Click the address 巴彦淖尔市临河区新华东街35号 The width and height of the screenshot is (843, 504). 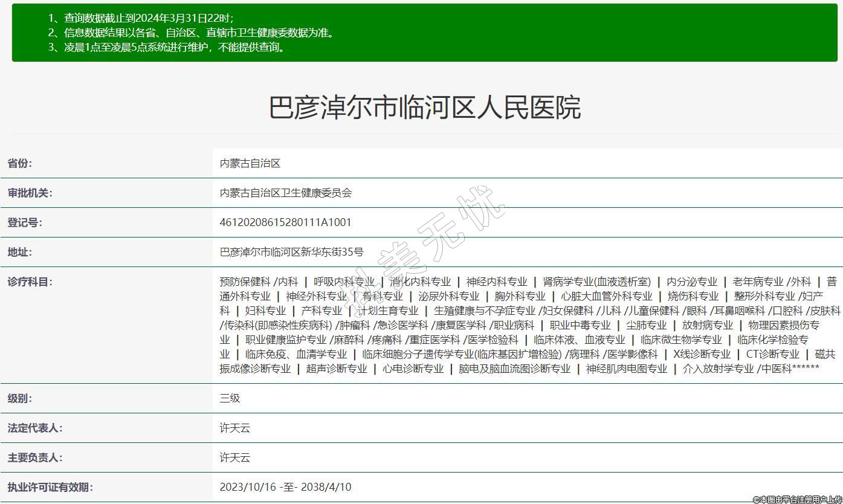tap(291, 252)
